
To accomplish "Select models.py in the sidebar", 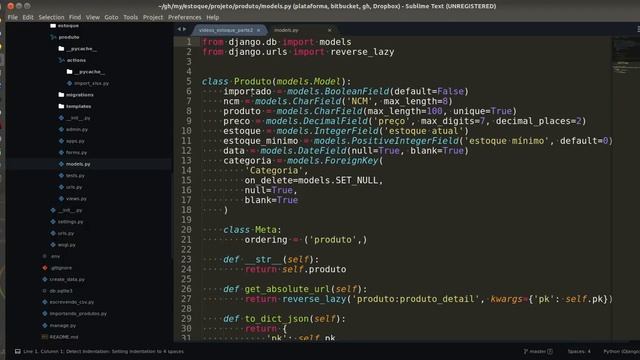I will coord(78,164).
